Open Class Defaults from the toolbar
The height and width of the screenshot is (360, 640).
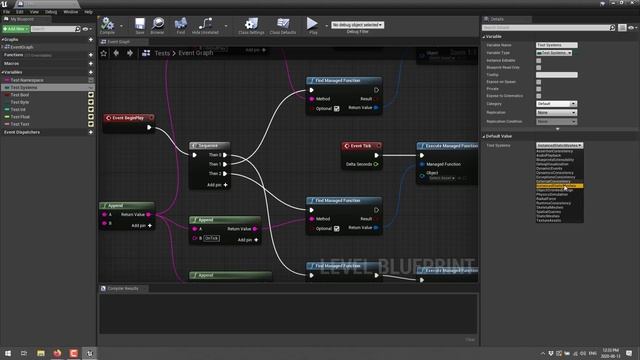coord(282,24)
